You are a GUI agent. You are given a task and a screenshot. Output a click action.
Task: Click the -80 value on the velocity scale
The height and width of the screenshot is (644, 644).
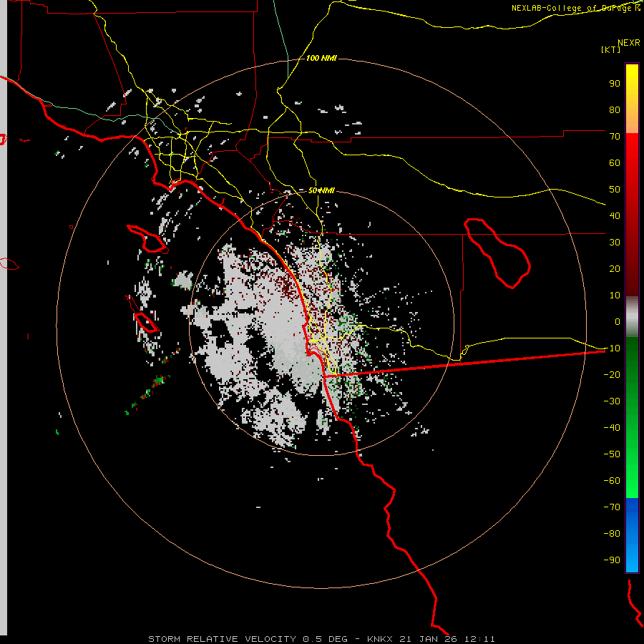[x=612, y=534]
